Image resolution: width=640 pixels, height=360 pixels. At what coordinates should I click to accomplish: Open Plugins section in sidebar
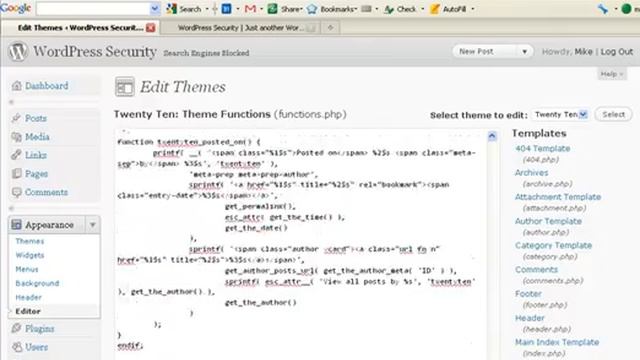(x=39, y=329)
